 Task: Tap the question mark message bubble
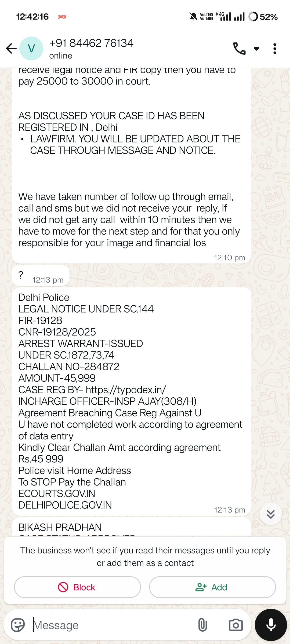[40, 276]
